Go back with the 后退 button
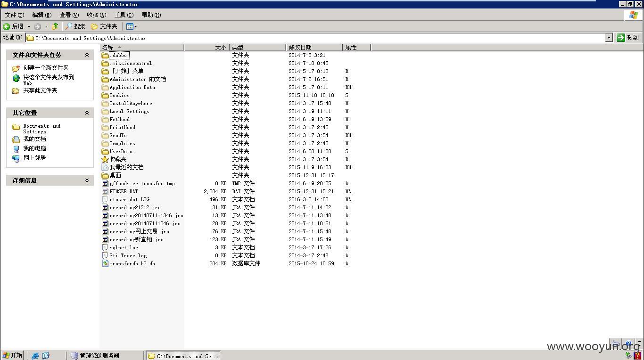Image resolution: width=644 pixels, height=360 pixels. pyautogui.click(x=13, y=26)
